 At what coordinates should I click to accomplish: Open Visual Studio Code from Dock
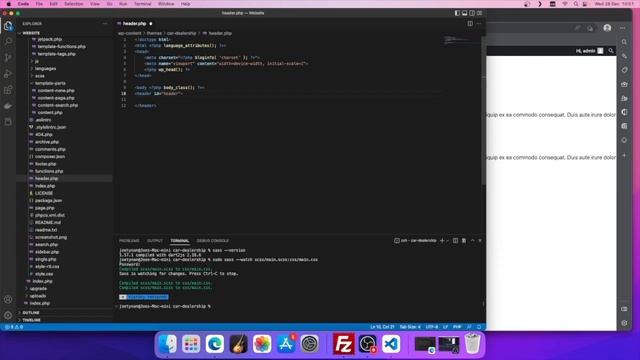point(391,344)
